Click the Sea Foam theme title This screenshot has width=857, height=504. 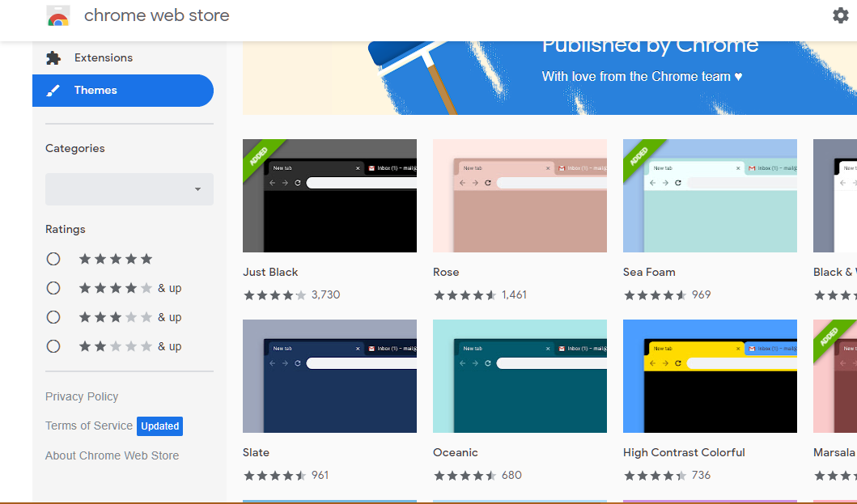click(x=649, y=273)
